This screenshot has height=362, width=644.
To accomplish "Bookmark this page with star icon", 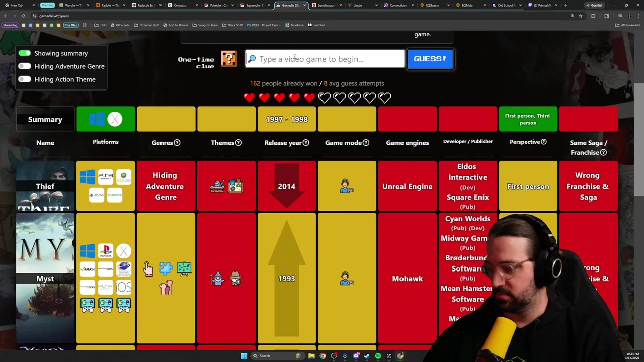I will point(581,16).
